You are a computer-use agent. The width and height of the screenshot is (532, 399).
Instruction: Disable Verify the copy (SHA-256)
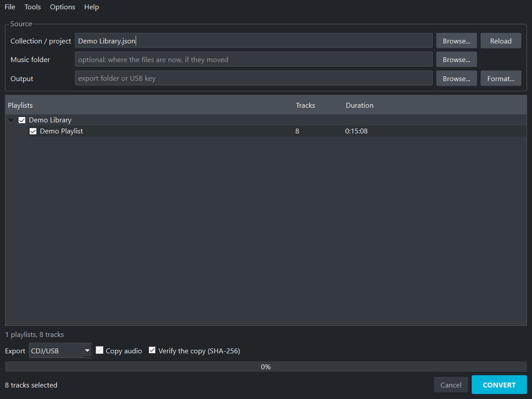point(152,350)
